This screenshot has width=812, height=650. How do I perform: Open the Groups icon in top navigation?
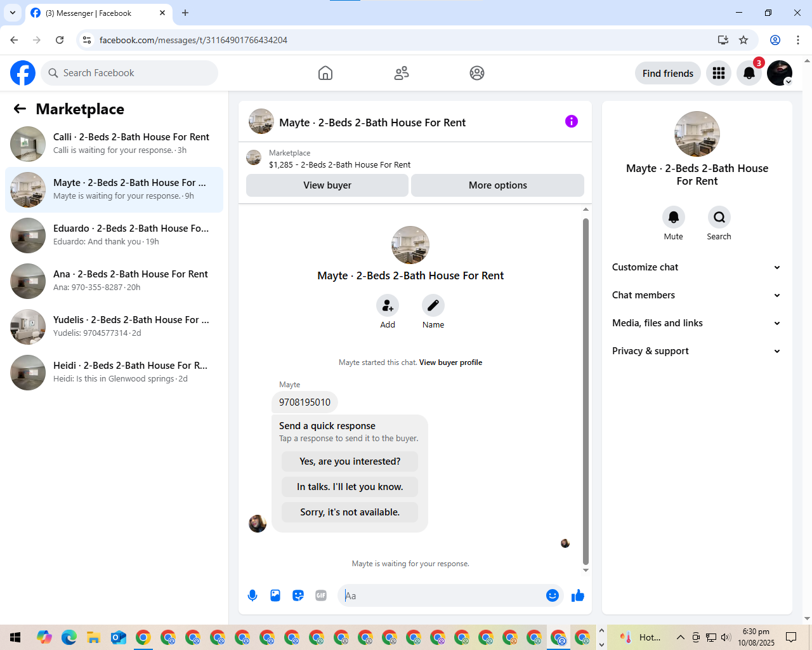[477, 73]
